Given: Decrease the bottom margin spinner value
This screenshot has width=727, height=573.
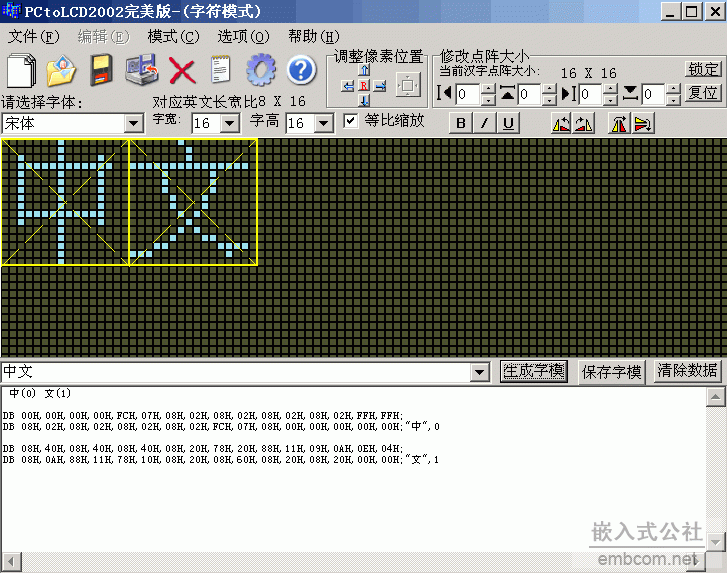Looking at the screenshot, I should [674, 99].
